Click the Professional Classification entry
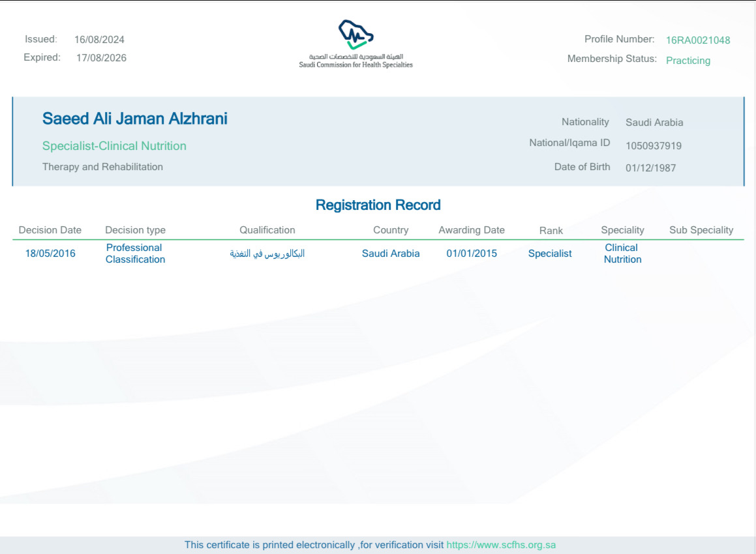 135,254
